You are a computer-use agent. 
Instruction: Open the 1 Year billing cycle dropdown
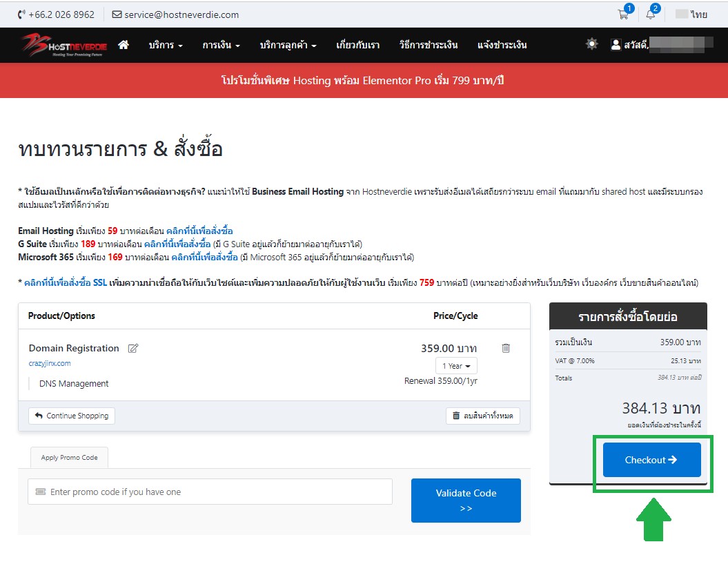click(x=456, y=366)
